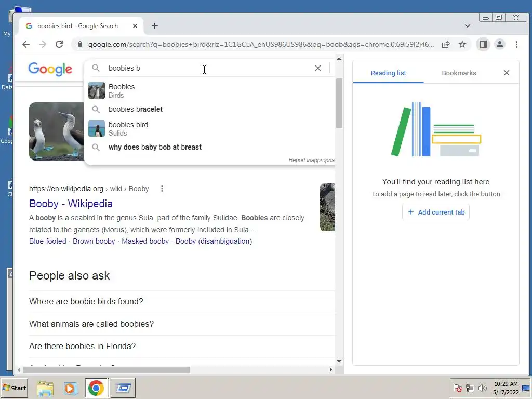The image size is (532, 399).
Task: Click the network tray icon
Action: click(470, 388)
